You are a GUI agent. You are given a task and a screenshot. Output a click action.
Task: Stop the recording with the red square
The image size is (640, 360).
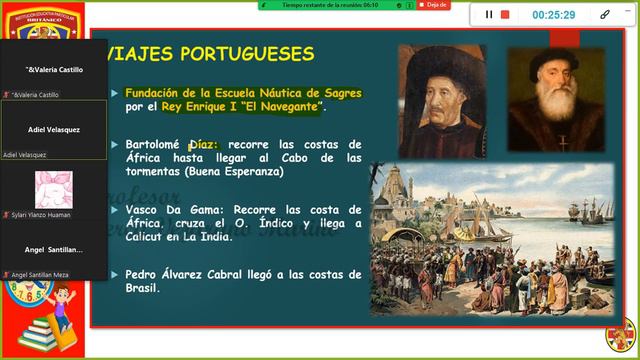505,15
